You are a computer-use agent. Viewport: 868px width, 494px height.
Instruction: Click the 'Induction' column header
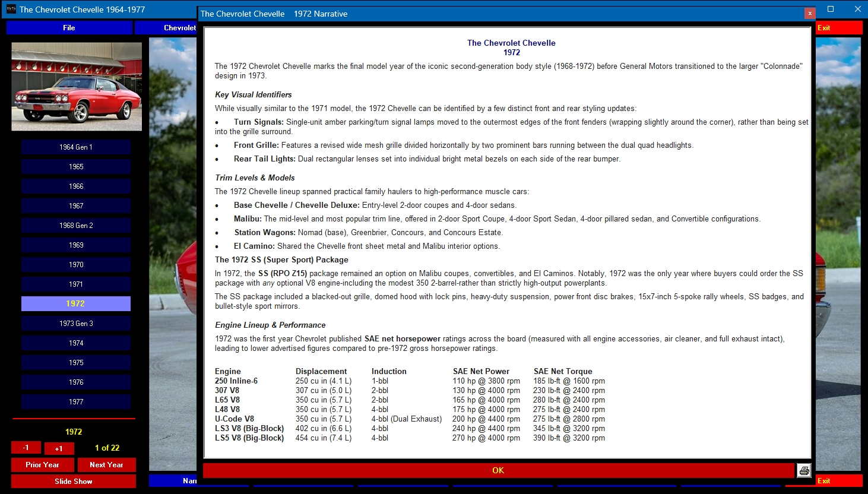tap(389, 371)
